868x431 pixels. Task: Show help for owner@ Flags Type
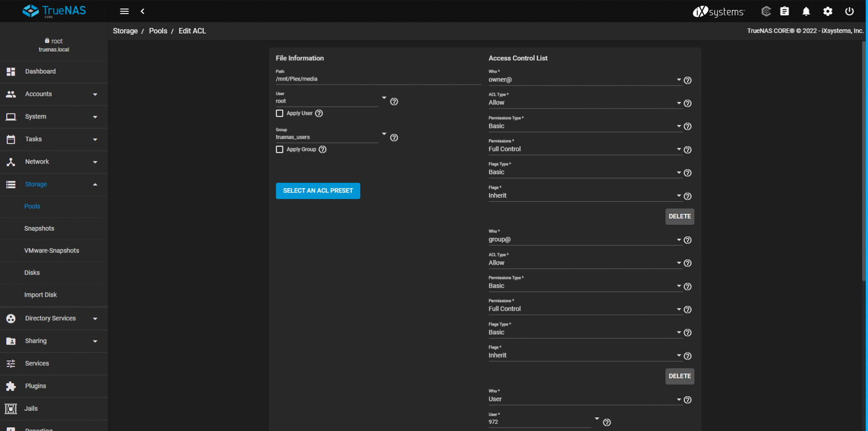tap(688, 173)
